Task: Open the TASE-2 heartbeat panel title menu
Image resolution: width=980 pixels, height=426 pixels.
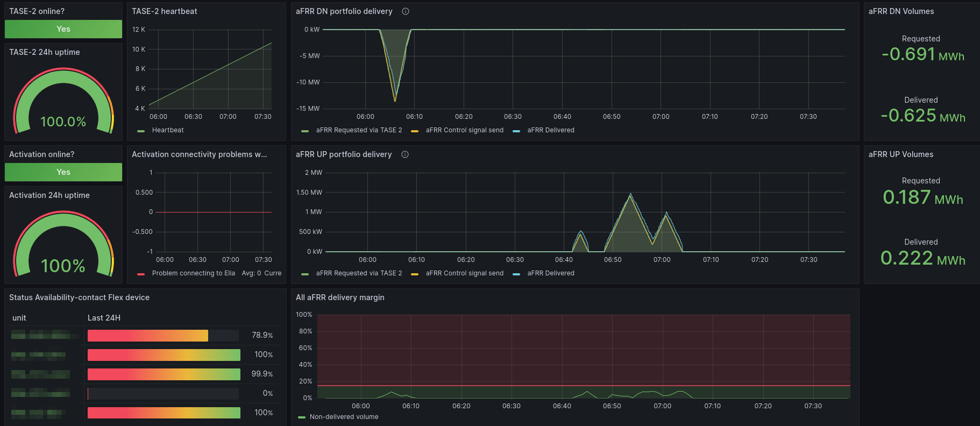Action: point(165,11)
